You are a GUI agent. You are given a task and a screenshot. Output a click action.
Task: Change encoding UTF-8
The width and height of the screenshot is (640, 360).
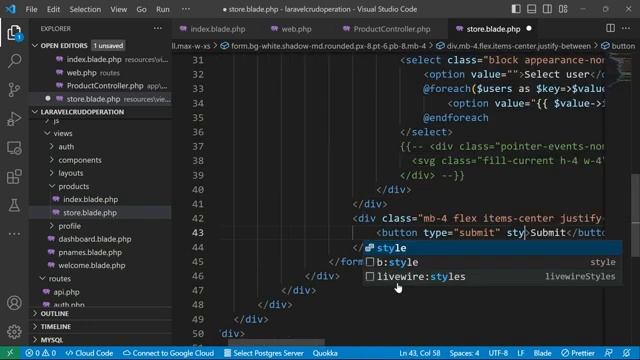click(498, 353)
